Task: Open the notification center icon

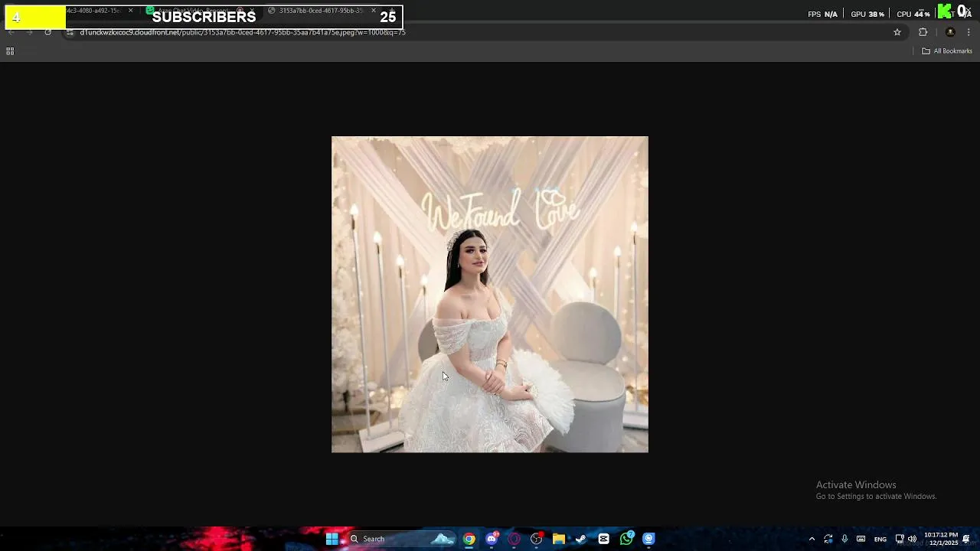Action: 966,539
